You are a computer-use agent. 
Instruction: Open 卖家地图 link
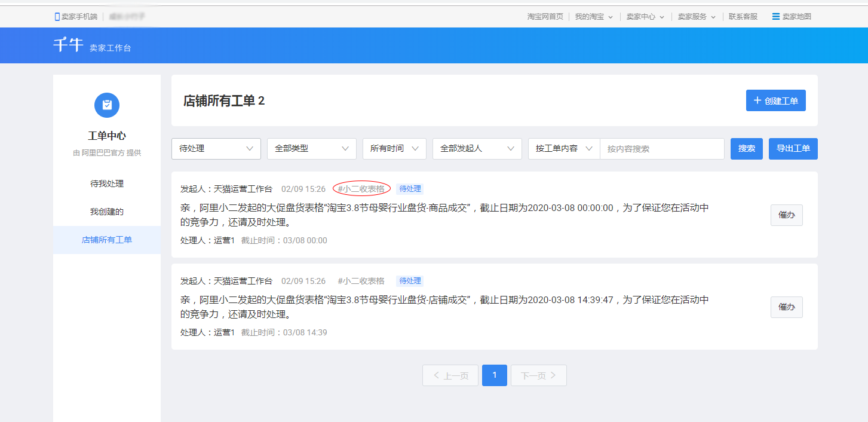pos(797,17)
